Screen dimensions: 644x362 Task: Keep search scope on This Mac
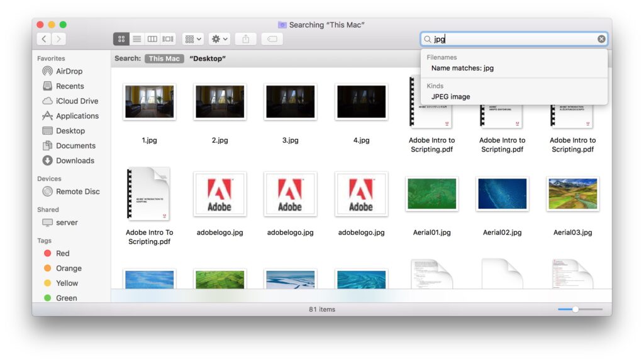164,58
